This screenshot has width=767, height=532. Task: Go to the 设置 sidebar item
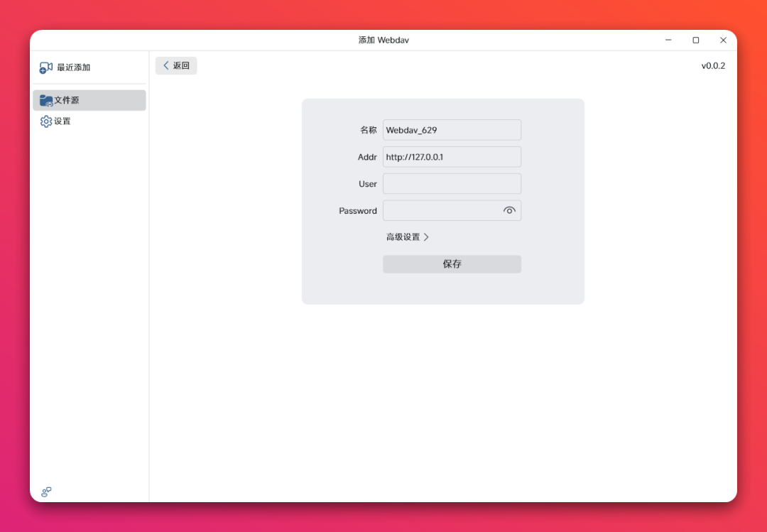tap(62, 121)
